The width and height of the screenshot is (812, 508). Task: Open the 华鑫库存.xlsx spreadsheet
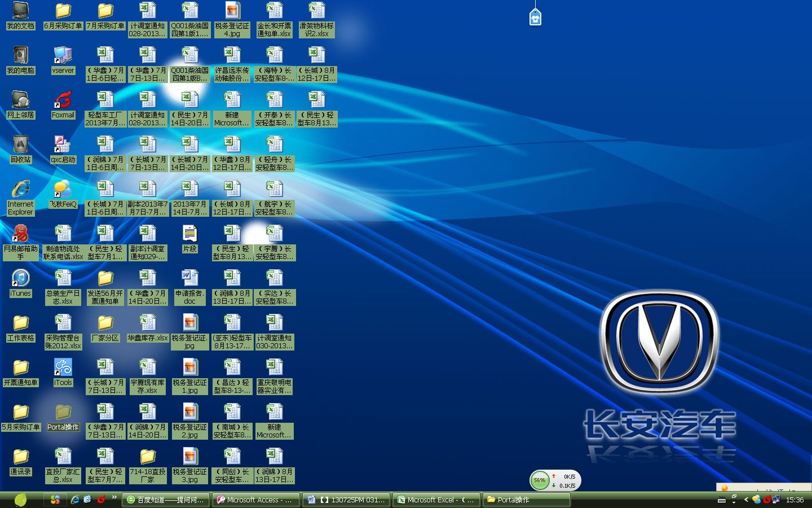[x=147, y=325]
